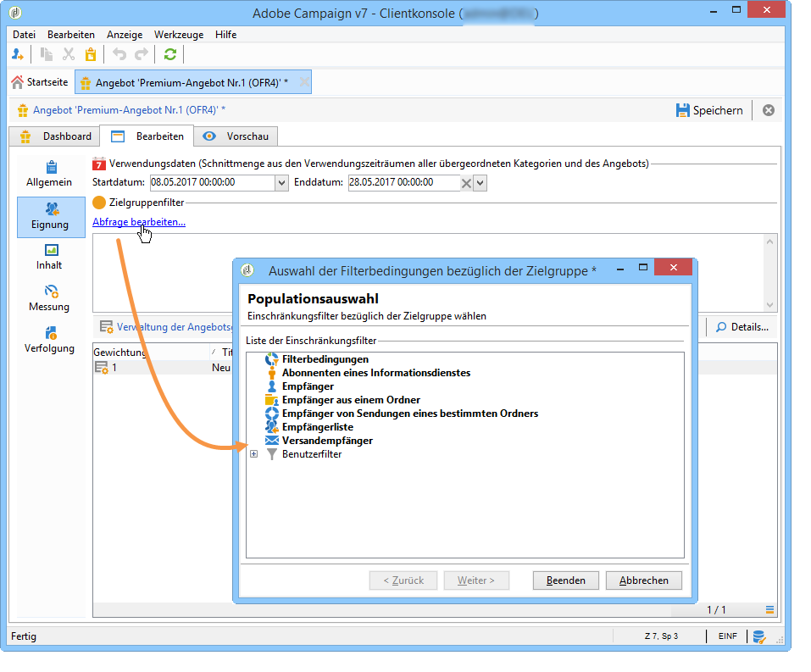Clear the Enddatum value with the X
The width and height of the screenshot is (811, 672).
click(466, 183)
